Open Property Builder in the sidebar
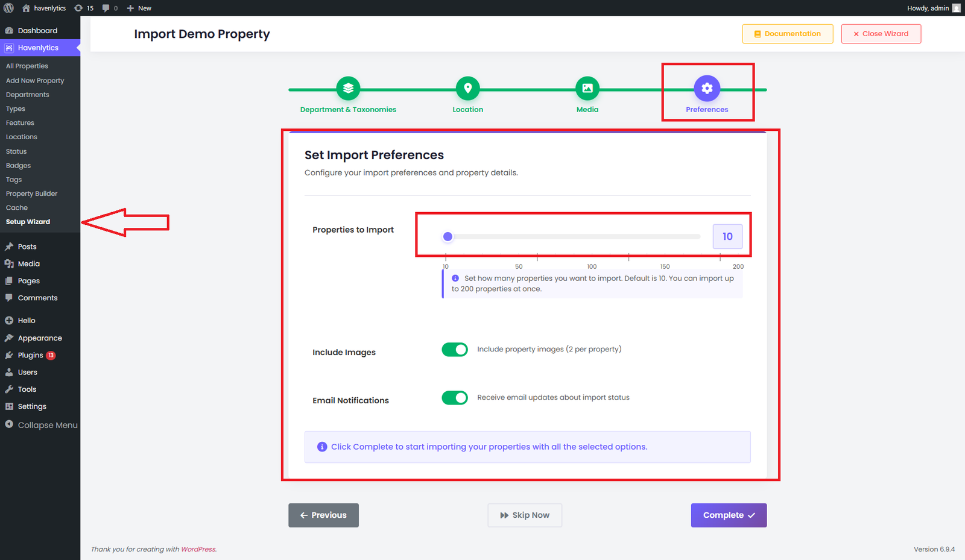Viewport: 965px width, 560px height. click(x=31, y=193)
